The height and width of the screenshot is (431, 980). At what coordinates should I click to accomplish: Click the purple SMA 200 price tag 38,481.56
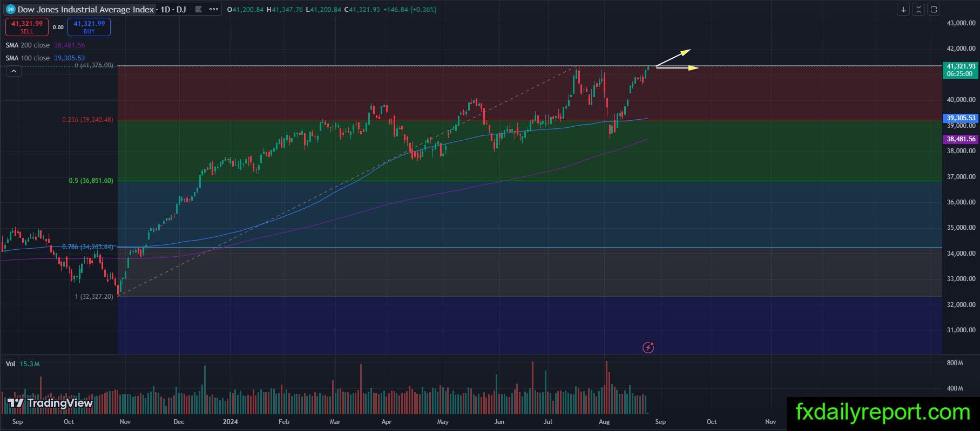[x=961, y=139]
